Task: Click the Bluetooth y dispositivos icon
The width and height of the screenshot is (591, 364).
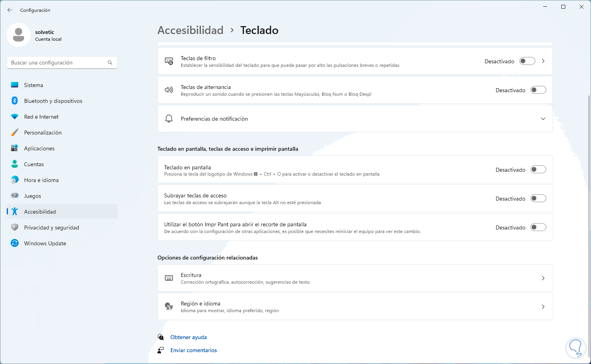Action: [15, 101]
